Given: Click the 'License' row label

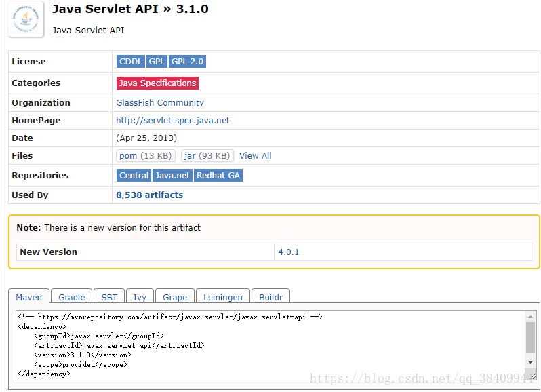Looking at the screenshot, I should pos(28,62).
